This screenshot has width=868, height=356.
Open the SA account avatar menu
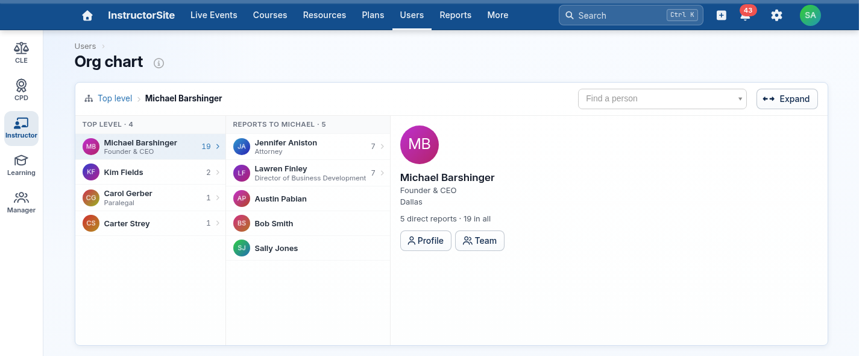(x=810, y=15)
